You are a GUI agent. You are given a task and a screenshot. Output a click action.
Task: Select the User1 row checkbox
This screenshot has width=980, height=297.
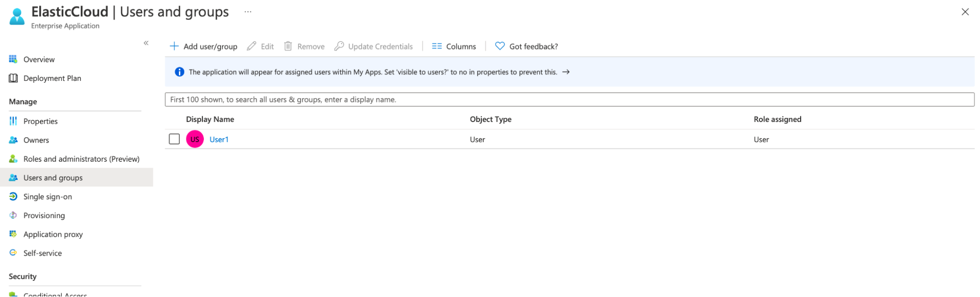174,139
